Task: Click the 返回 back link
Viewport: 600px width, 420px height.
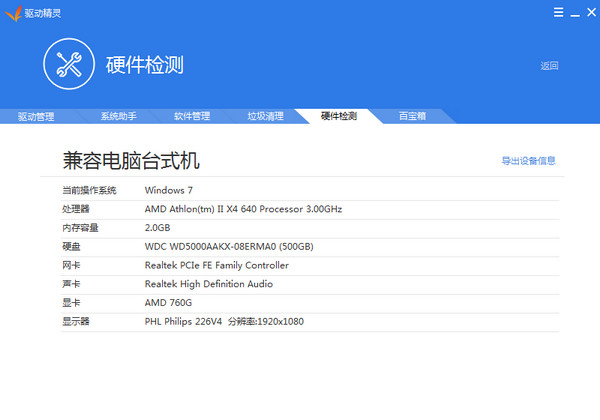Action: pos(549,66)
